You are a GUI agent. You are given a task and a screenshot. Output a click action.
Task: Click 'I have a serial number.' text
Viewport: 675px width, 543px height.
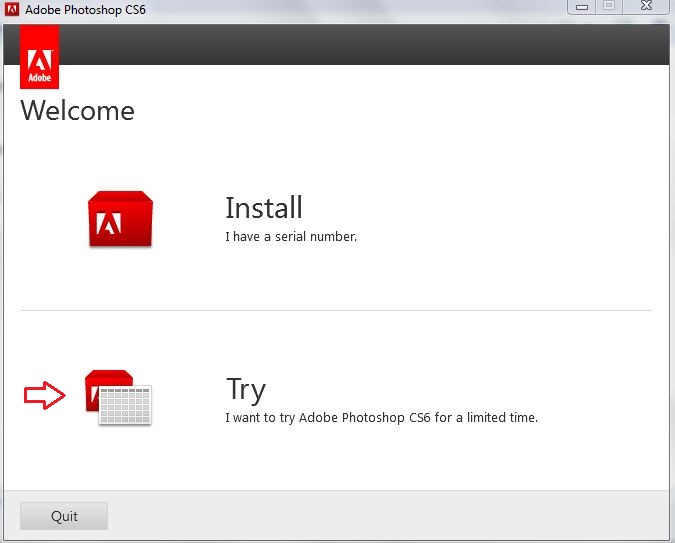(291, 236)
